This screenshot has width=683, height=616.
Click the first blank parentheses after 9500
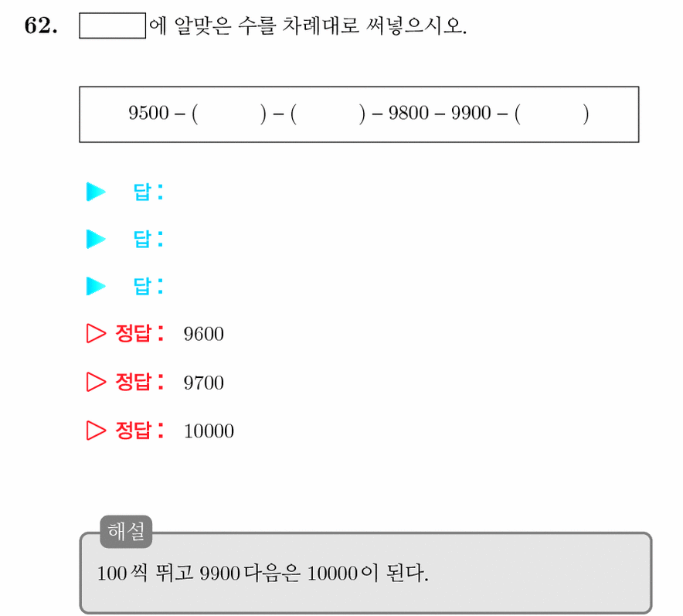(229, 114)
